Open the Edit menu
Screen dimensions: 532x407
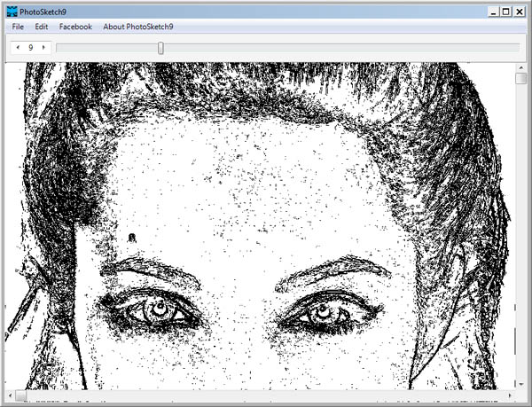42,27
